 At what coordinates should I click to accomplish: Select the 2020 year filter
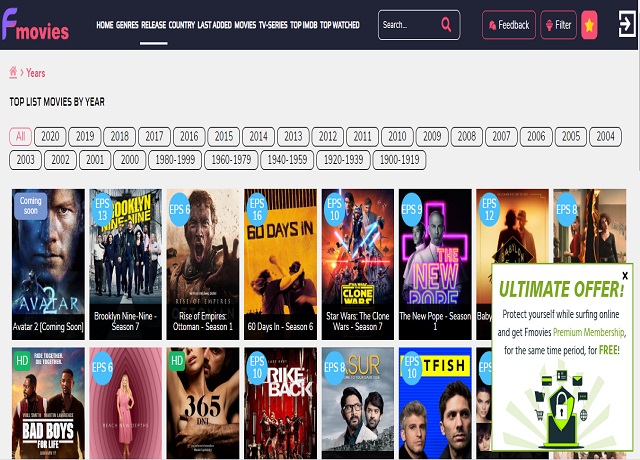pyautogui.click(x=51, y=137)
